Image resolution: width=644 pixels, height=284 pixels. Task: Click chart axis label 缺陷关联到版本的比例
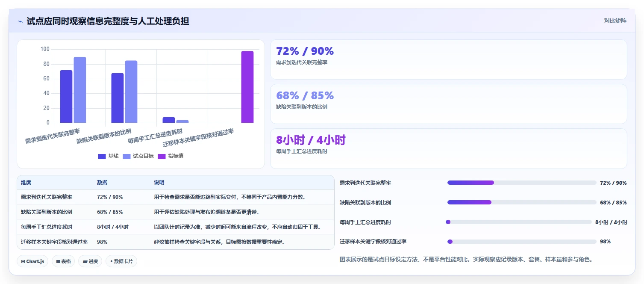pyautogui.click(x=104, y=136)
